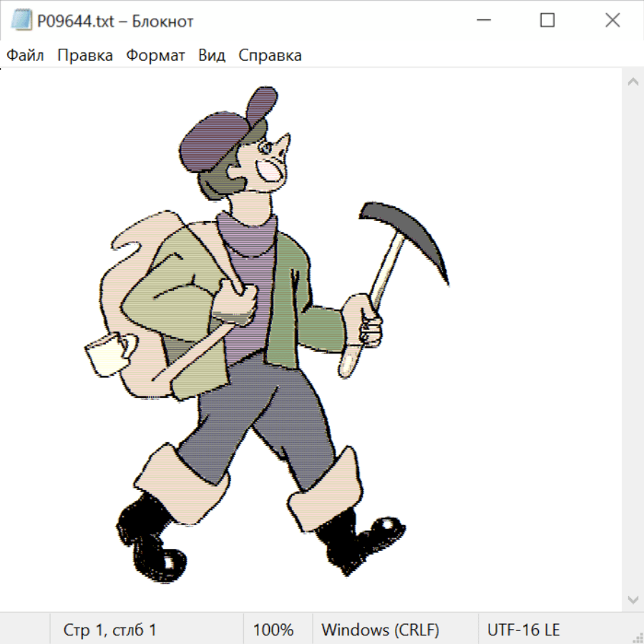The width and height of the screenshot is (644, 644).
Task: Close the Блокнот window
Action: 613,21
